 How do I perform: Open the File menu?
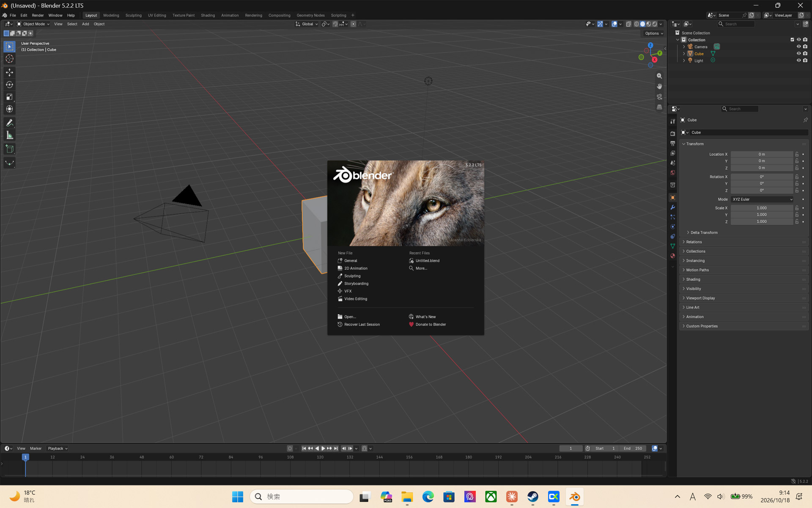click(x=13, y=15)
